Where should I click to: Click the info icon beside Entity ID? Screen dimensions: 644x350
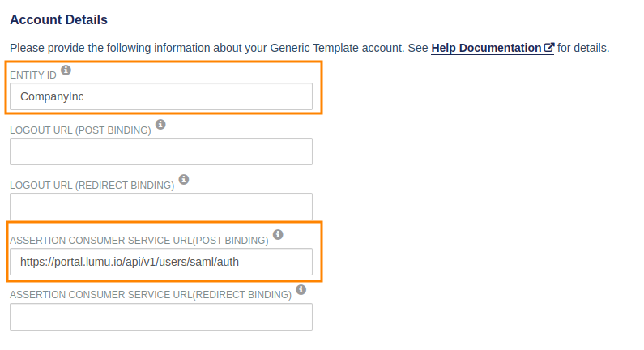click(x=66, y=70)
